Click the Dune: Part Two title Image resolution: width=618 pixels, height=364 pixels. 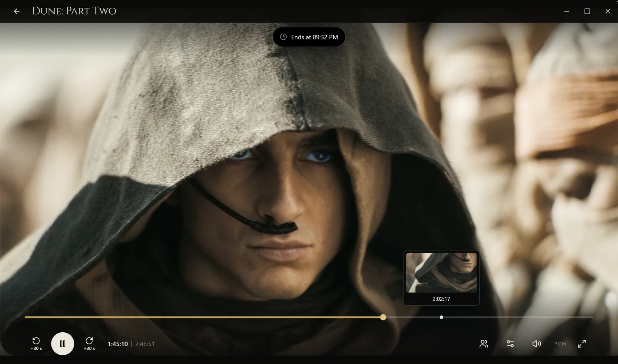[74, 11]
